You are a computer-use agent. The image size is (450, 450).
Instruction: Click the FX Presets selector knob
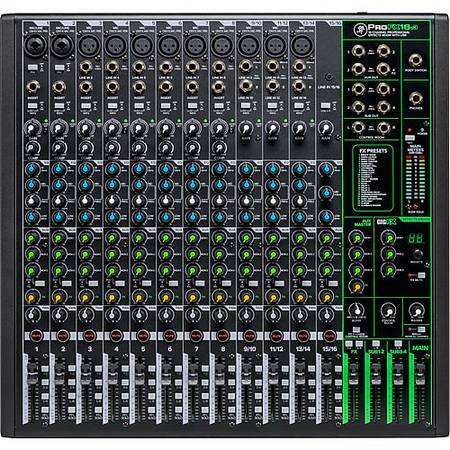coord(417,254)
